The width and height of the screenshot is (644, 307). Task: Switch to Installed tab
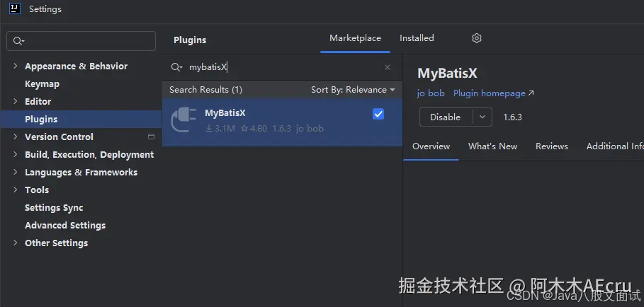(x=417, y=38)
